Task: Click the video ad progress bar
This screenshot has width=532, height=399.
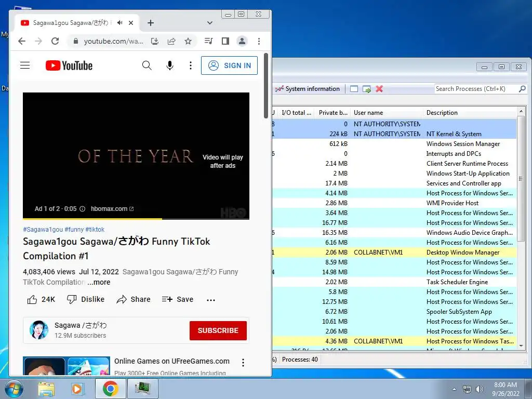Action: [136, 219]
